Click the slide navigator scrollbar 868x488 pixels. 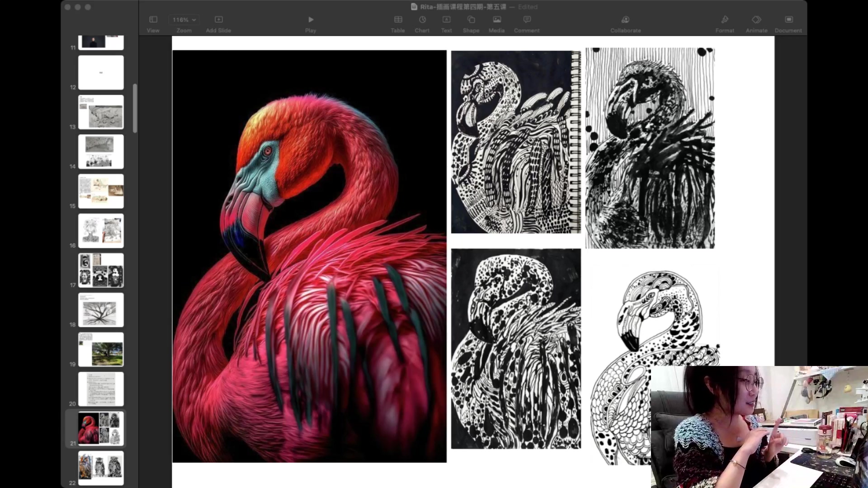tap(135, 108)
